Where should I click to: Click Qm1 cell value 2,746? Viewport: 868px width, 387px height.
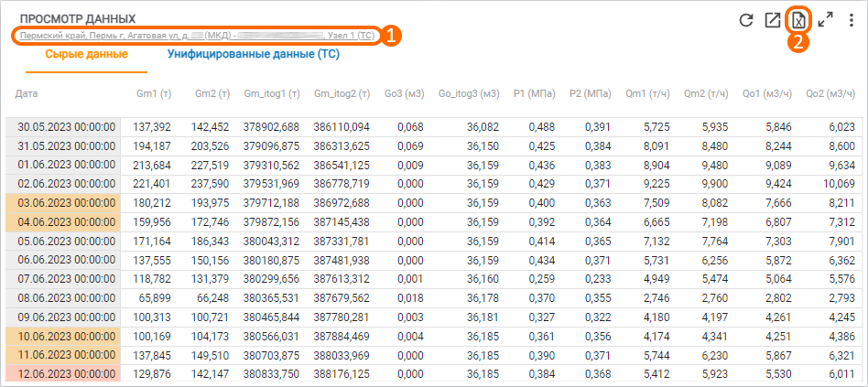point(656,298)
